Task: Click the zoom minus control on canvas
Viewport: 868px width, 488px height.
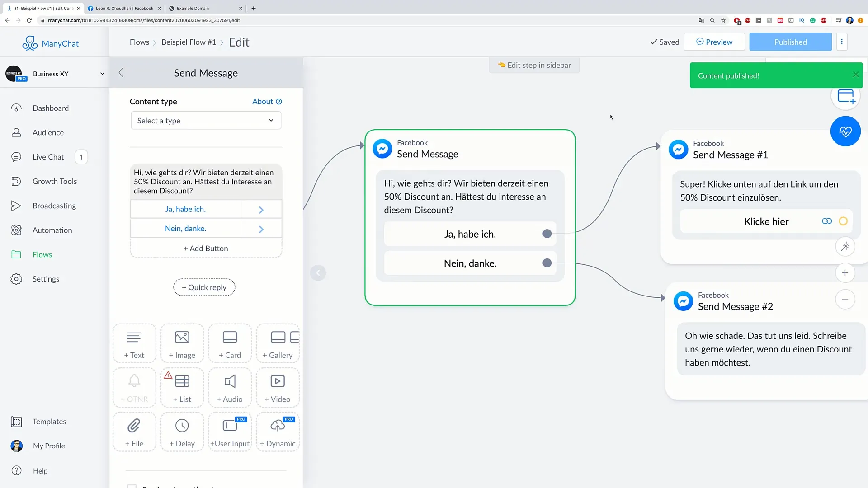Action: click(846, 299)
